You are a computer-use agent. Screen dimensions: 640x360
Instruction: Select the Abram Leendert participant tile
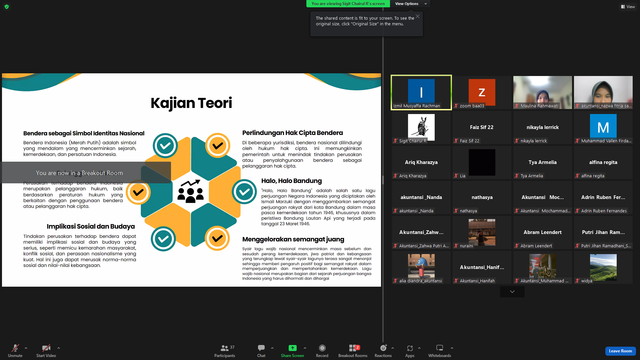coord(542,233)
